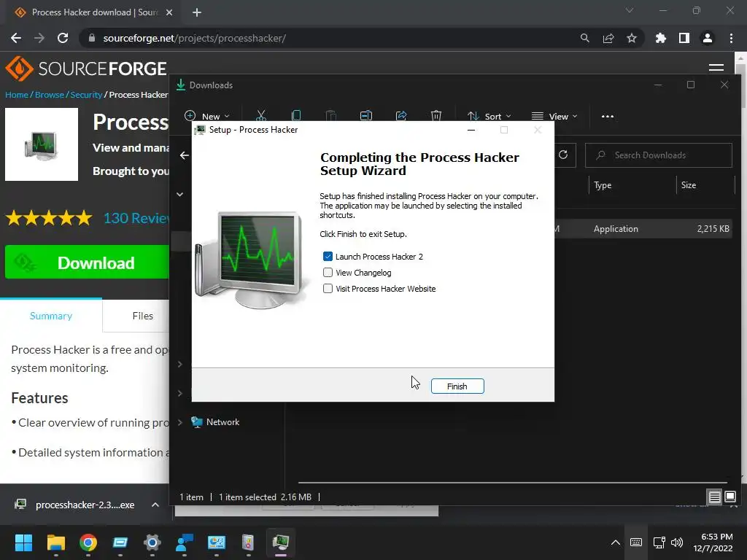The image size is (747, 560).
Task: Click the Delete trash icon in Downloads toolbar
Action: coord(436,116)
